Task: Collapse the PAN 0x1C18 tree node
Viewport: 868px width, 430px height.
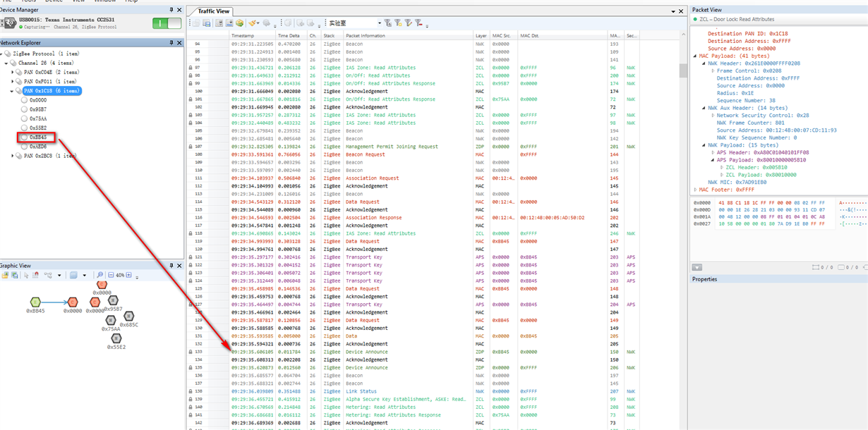Action: (12, 91)
